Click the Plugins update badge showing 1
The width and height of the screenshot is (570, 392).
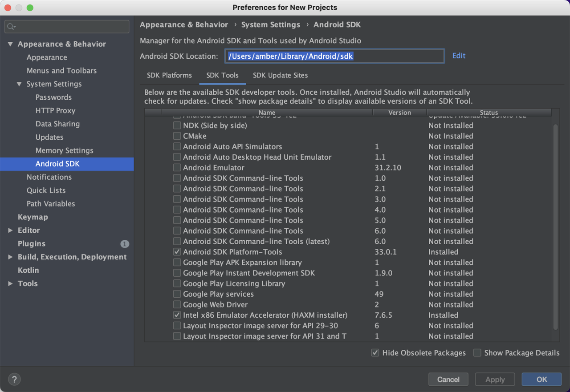pos(125,244)
